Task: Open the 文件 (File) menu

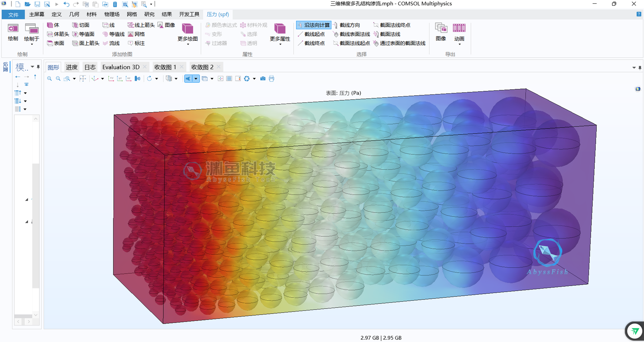Action: pos(13,15)
